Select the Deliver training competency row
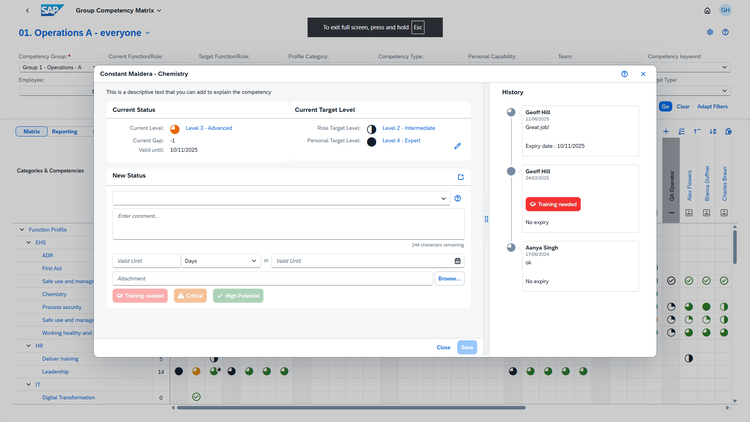Image resolution: width=750 pixels, height=422 pixels. 60,359
